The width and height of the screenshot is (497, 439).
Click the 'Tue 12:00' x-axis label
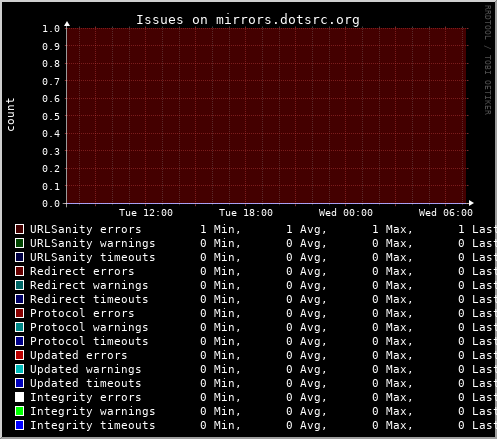pos(146,213)
